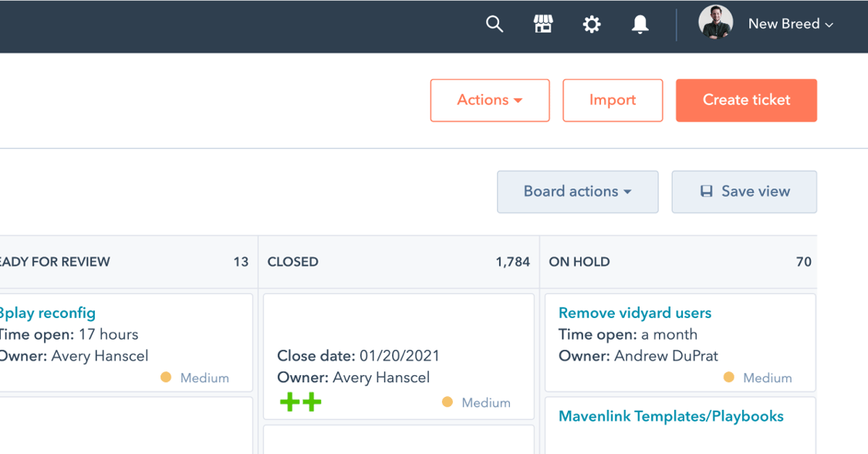Click the save disk icon inside Save view
This screenshot has width=868, height=454.
707,191
